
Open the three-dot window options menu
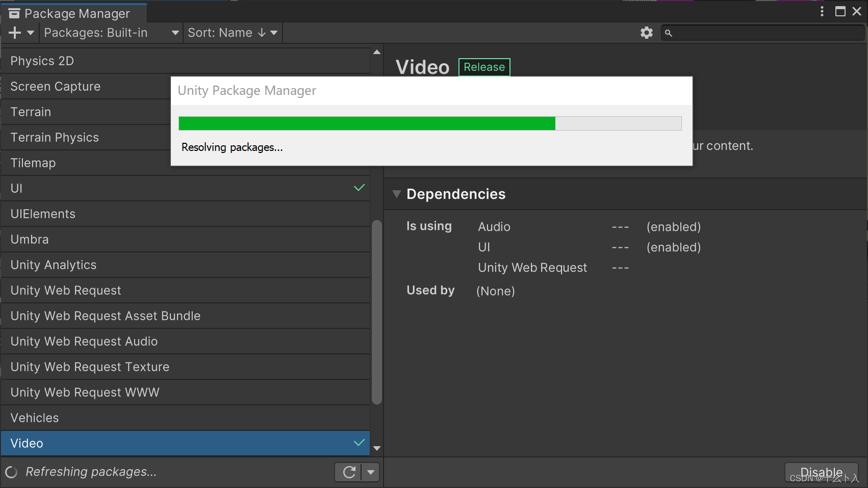[x=822, y=11]
